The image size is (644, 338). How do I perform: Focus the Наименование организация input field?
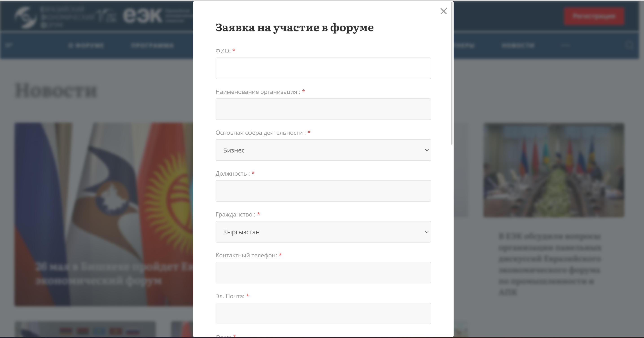pyautogui.click(x=323, y=109)
